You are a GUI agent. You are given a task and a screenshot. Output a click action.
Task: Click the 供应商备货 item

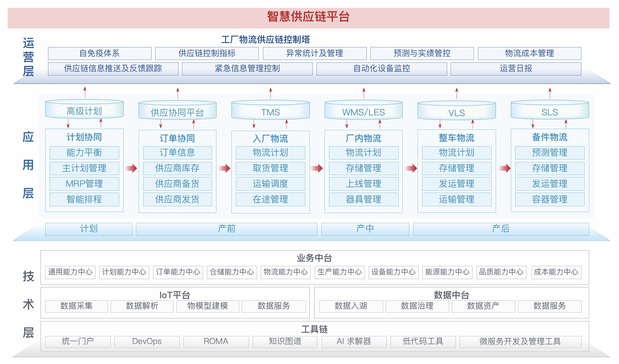tap(177, 184)
